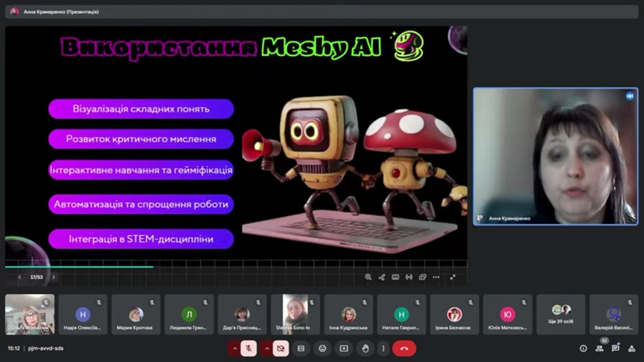Click muted mic icon on Інна Кудринська's tile

pyautogui.click(x=365, y=302)
